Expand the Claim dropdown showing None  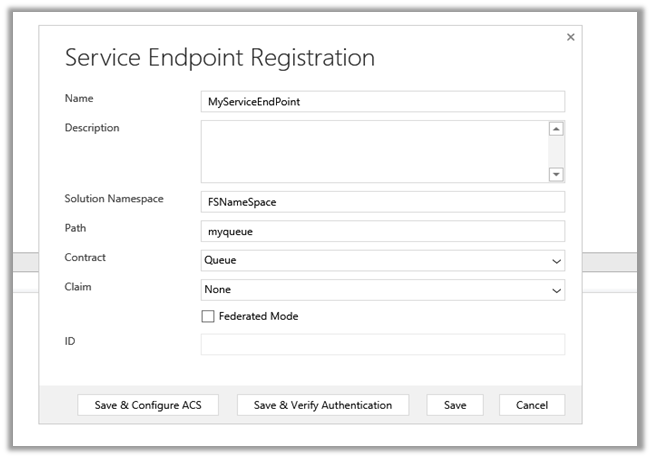pos(383,290)
